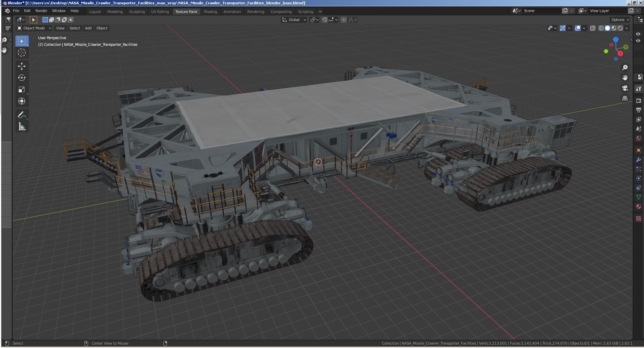
Task: Open Material properties tab icon
Action: [639, 206]
